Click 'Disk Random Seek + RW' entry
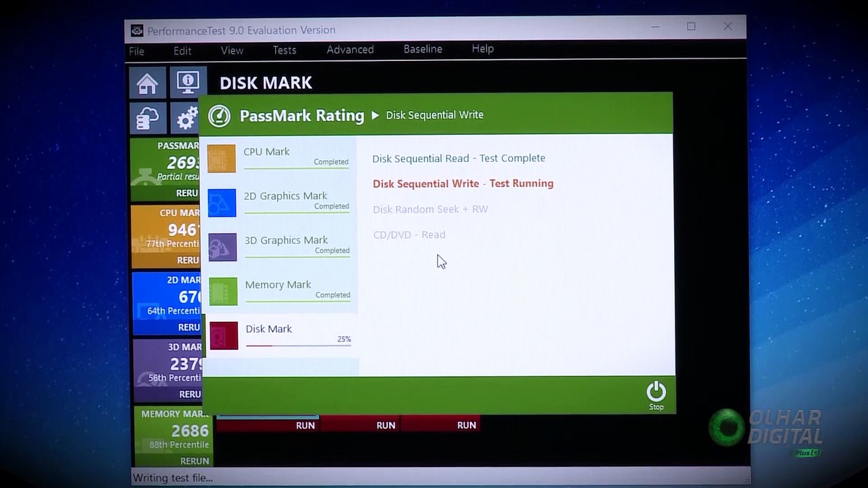 pos(431,209)
